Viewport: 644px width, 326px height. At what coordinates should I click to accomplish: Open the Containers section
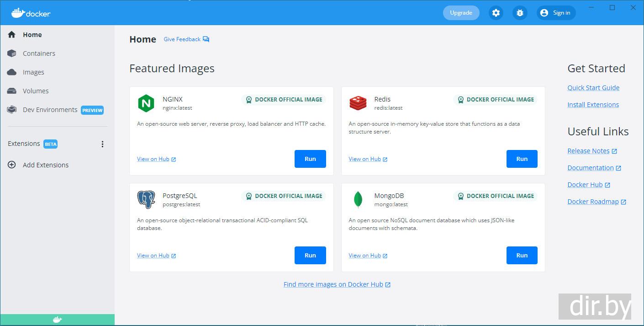(39, 53)
